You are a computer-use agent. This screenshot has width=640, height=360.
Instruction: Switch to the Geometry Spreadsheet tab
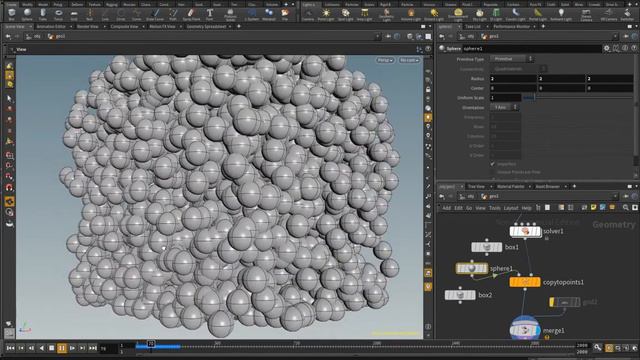tap(206, 27)
